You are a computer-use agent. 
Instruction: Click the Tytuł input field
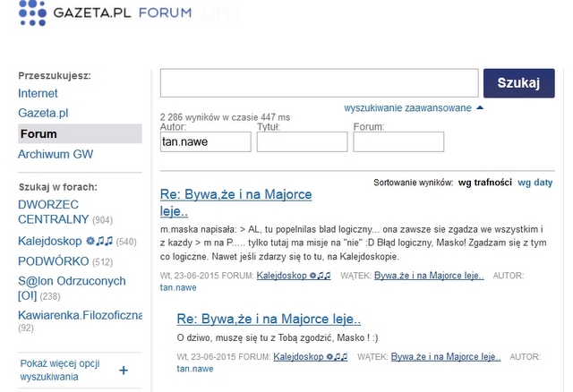point(302,141)
